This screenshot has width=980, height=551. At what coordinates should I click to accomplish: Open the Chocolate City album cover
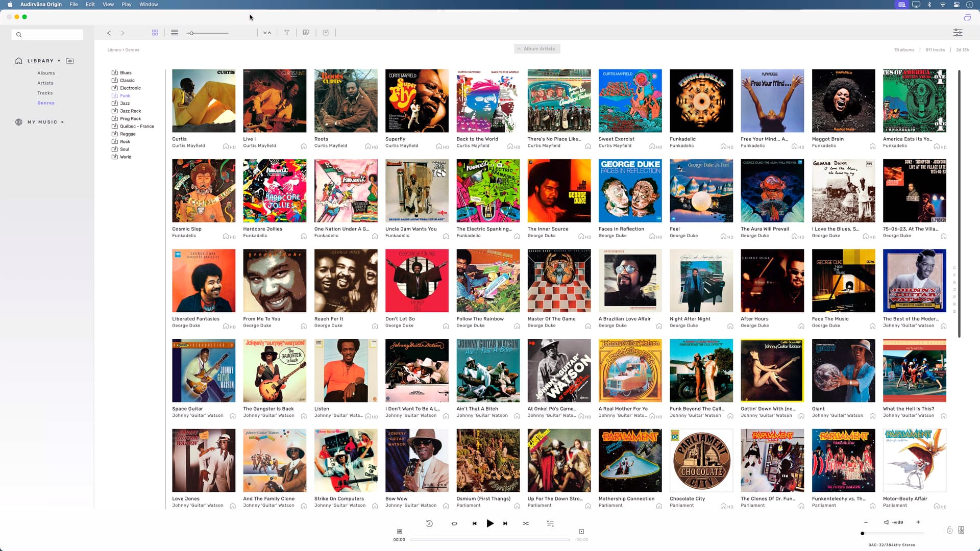coord(701,461)
